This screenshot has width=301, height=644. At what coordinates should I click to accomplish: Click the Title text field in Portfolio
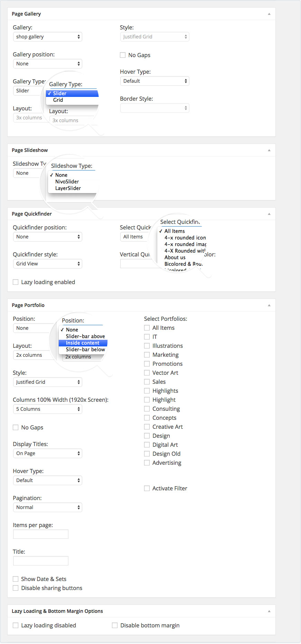(x=41, y=561)
